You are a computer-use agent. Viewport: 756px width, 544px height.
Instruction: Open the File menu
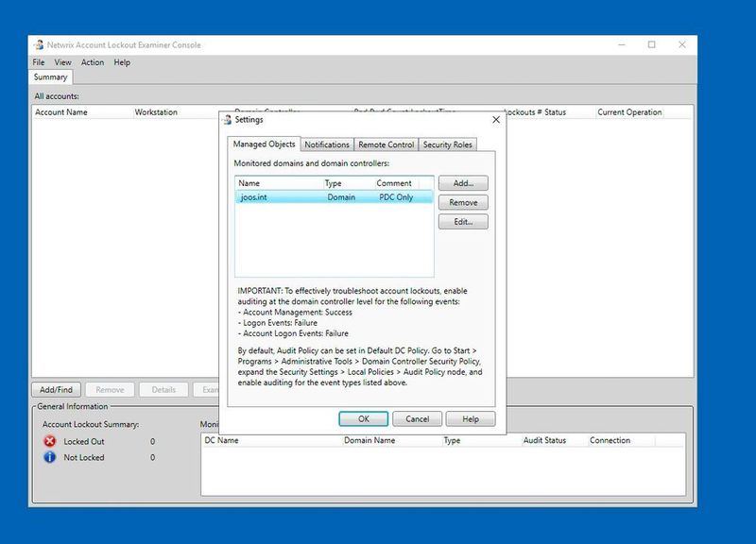pos(40,63)
